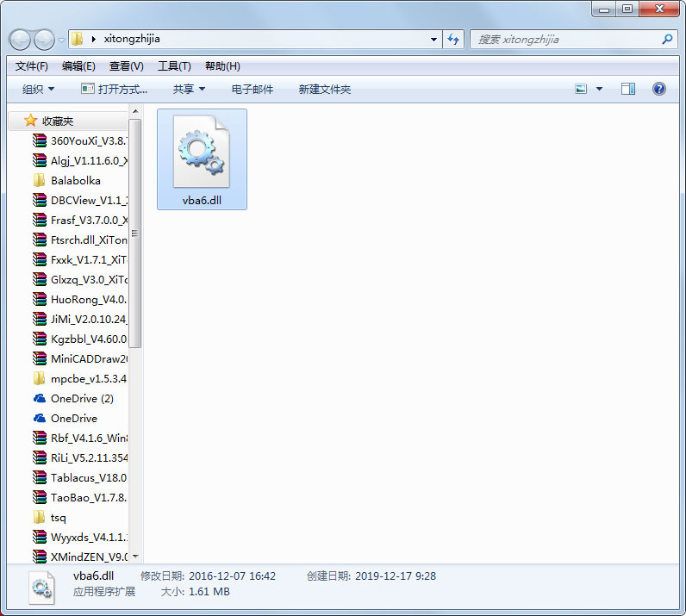This screenshot has width=686, height=616.
Task: Click the sidebar vertical scrollbar
Action: [x=135, y=233]
